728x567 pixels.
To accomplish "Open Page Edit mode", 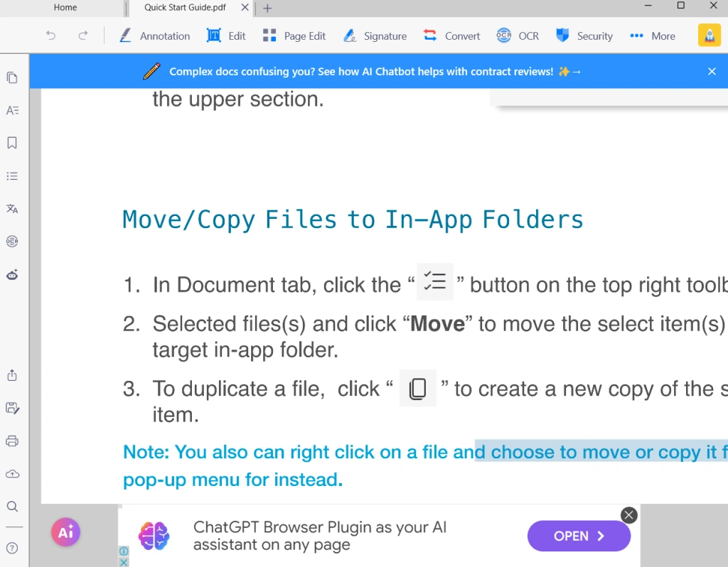I will tap(294, 36).
